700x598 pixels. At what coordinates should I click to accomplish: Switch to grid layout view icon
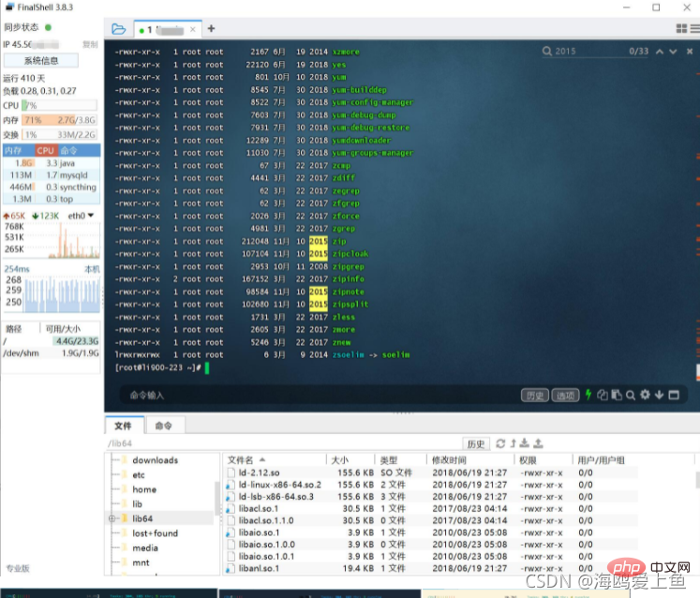tap(681, 28)
